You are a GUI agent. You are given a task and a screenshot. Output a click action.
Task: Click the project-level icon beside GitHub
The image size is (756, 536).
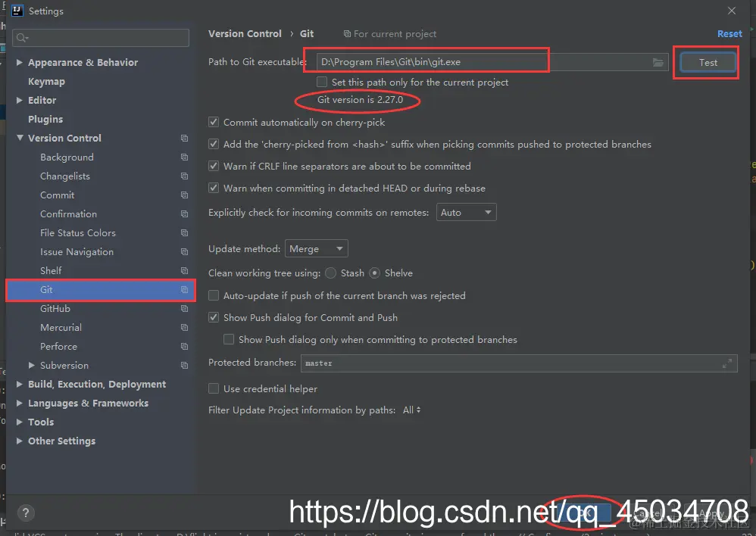tap(184, 308)
